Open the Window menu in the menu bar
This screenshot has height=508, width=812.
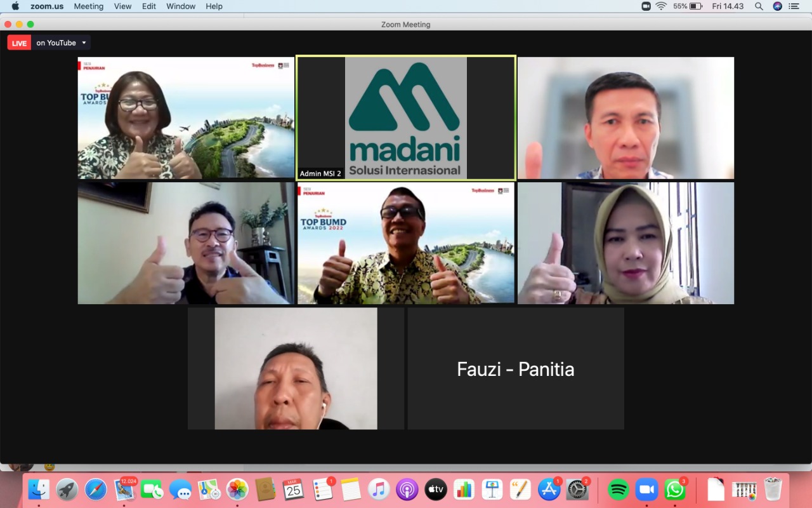(x=181, y=6)
